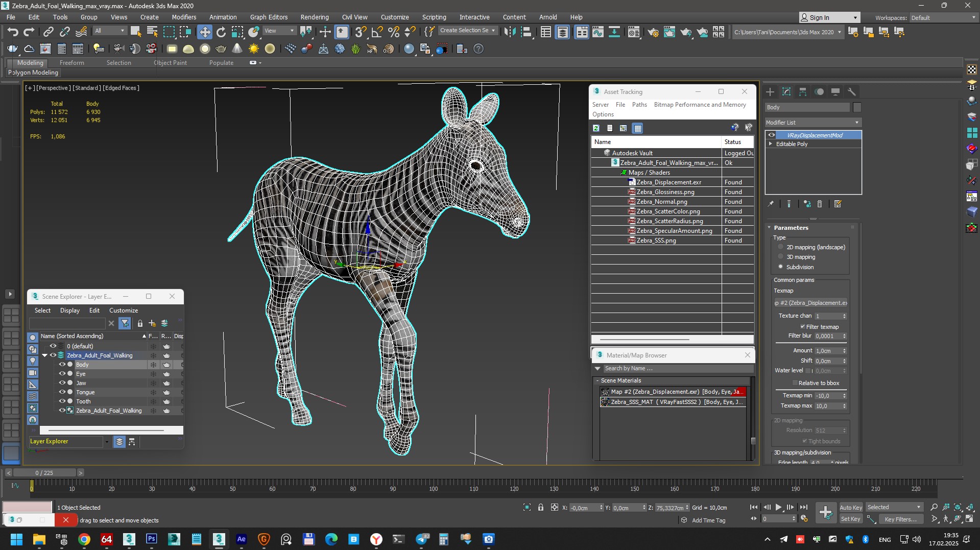Click the Key Filters button
Viewport: 980px width, 550px height.
click(901, 519)
